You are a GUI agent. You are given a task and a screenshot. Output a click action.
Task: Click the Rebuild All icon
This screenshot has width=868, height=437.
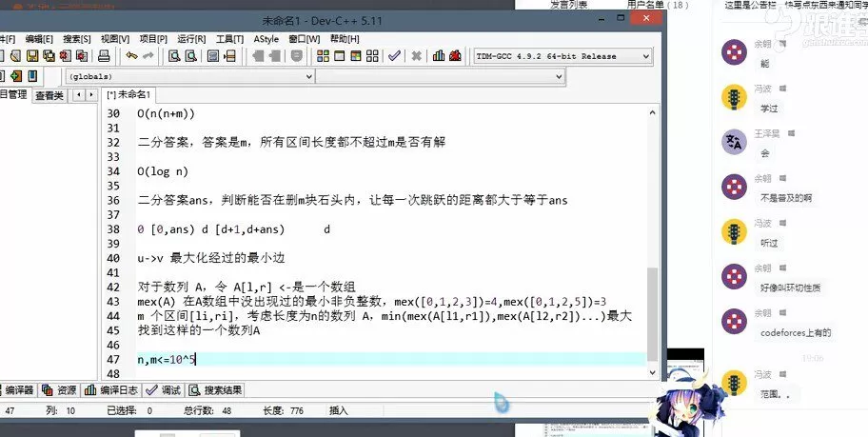click(372, 56)
